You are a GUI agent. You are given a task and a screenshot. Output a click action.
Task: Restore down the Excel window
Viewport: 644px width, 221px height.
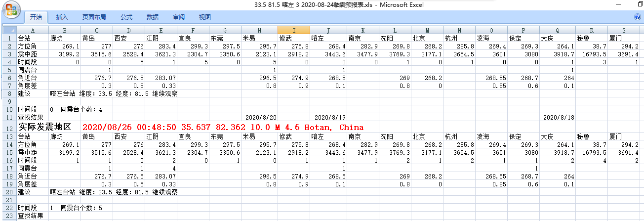tap(640, 4)
